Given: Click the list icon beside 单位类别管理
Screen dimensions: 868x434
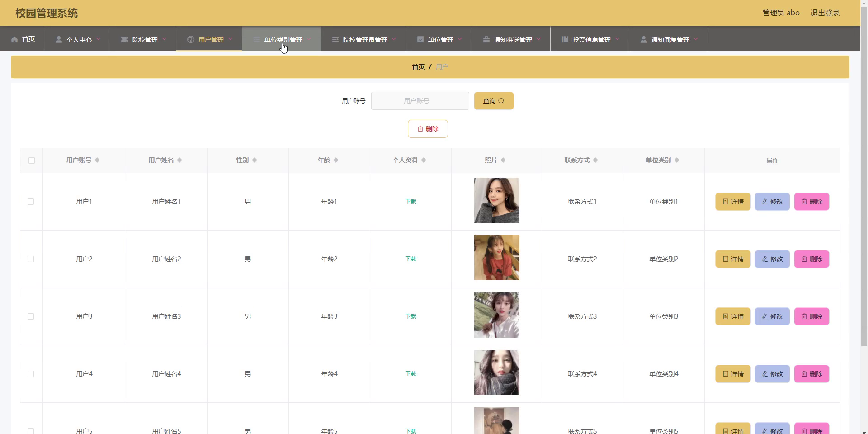Looking at the screenshot, I should click(x=257, y=39).
